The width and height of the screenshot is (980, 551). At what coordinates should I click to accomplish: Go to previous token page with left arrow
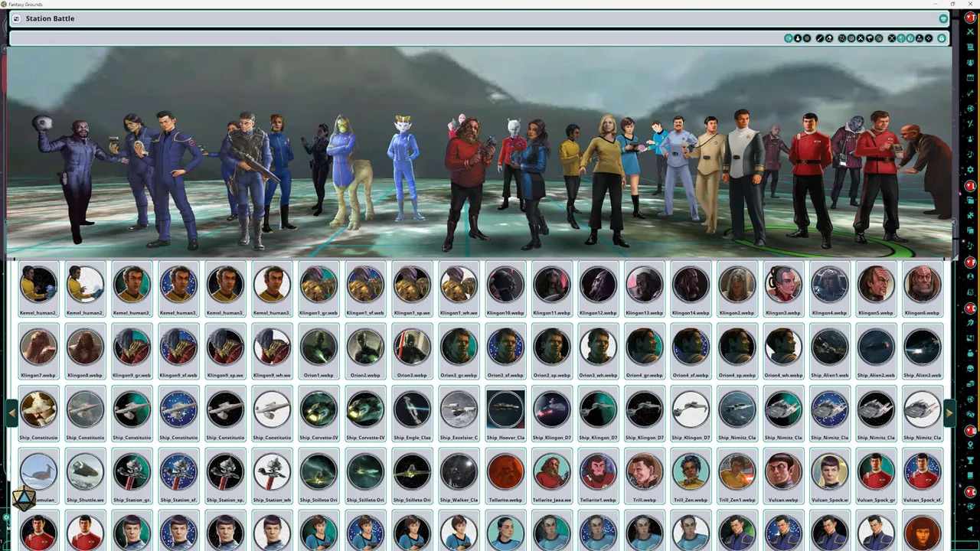[x=11, y=413]
